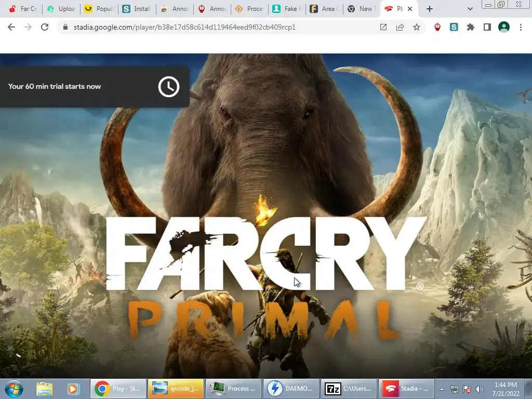Open the red map-pin extension in toolbar
Screen dimensions: 532x399
tap(437, 27)
